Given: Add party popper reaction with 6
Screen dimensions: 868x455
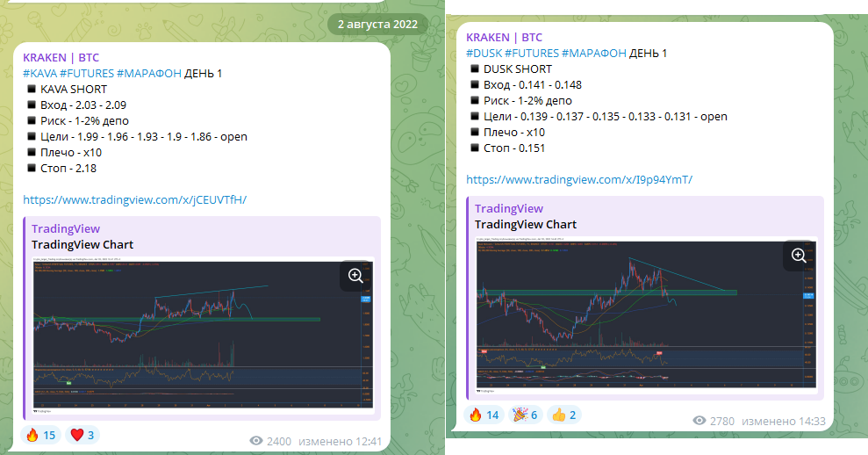Looking at the screenshot, I should (526, 415).
